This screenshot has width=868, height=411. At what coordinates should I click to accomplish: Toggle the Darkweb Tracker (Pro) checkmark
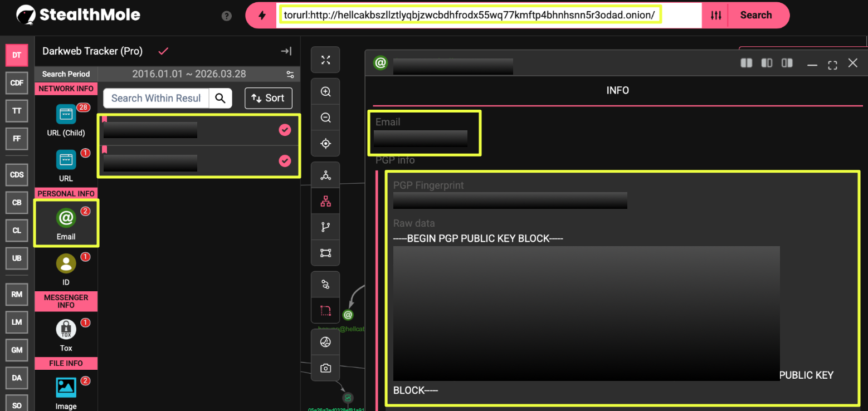163,51
